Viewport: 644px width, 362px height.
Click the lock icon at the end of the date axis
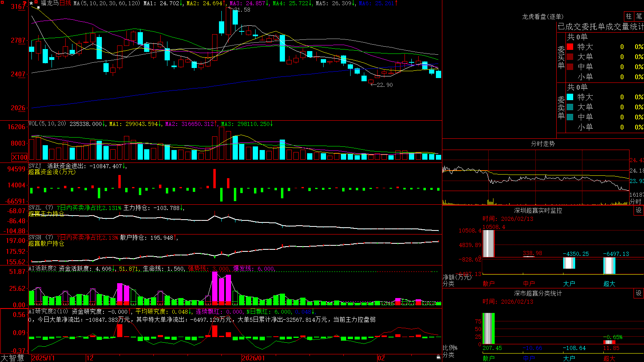pos(439,357)
